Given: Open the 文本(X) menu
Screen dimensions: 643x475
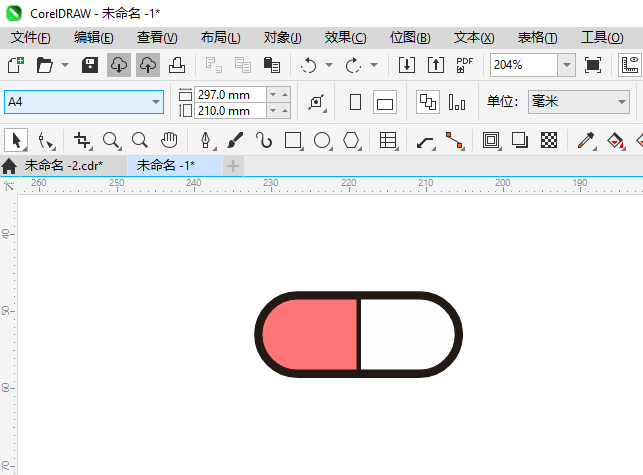Looking at the screenshot, I should (474, 38).
